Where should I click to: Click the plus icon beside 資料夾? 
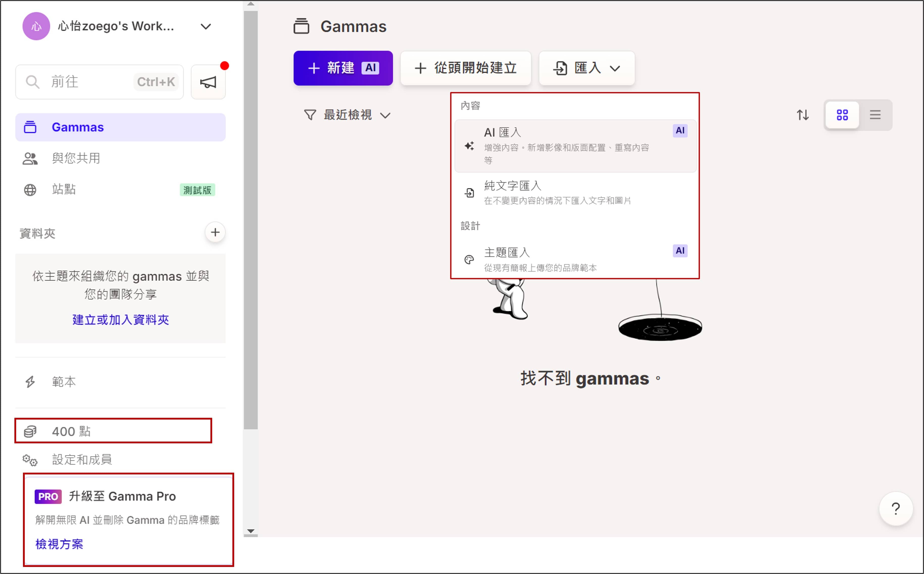[x=215, y=232]
